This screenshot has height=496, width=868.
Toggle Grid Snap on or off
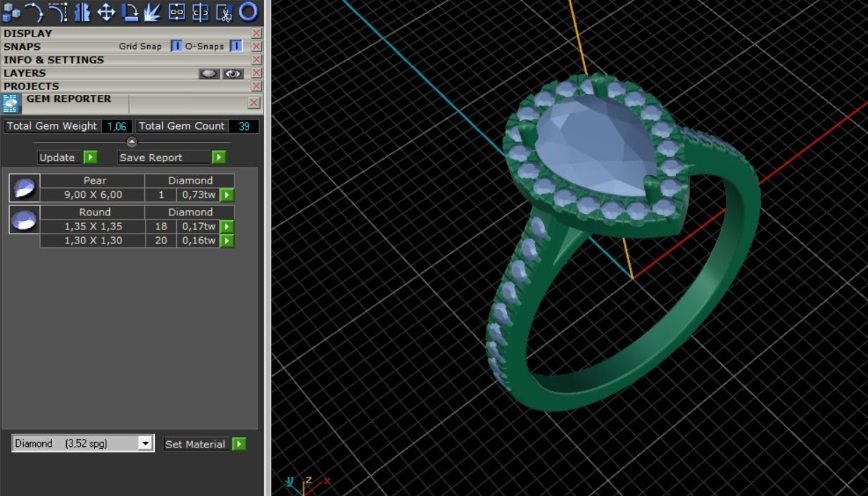point(176,46)
